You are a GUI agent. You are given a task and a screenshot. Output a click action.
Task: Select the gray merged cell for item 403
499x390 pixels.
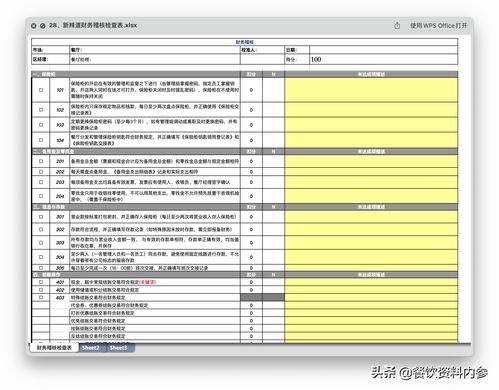pos(262,297)
